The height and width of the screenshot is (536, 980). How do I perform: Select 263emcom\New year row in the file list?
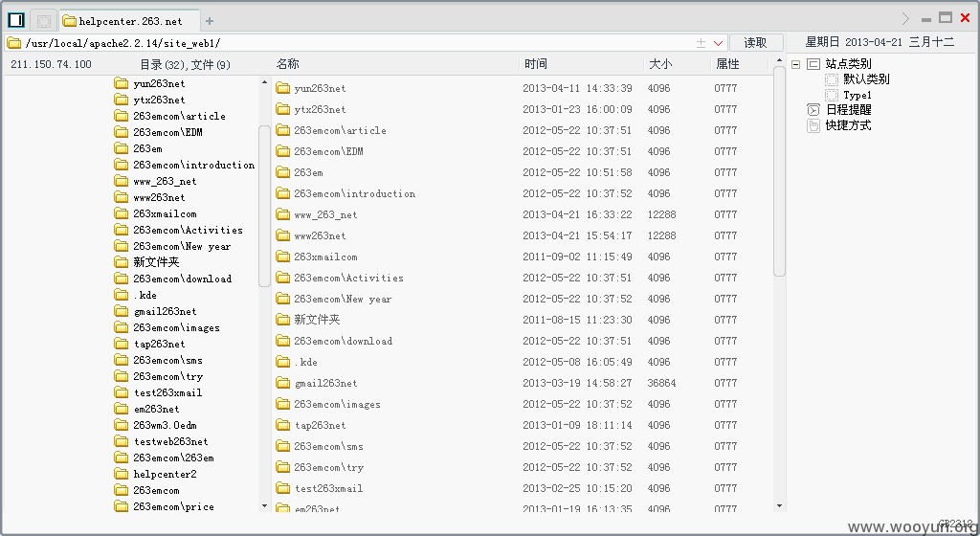pos(523,299)
